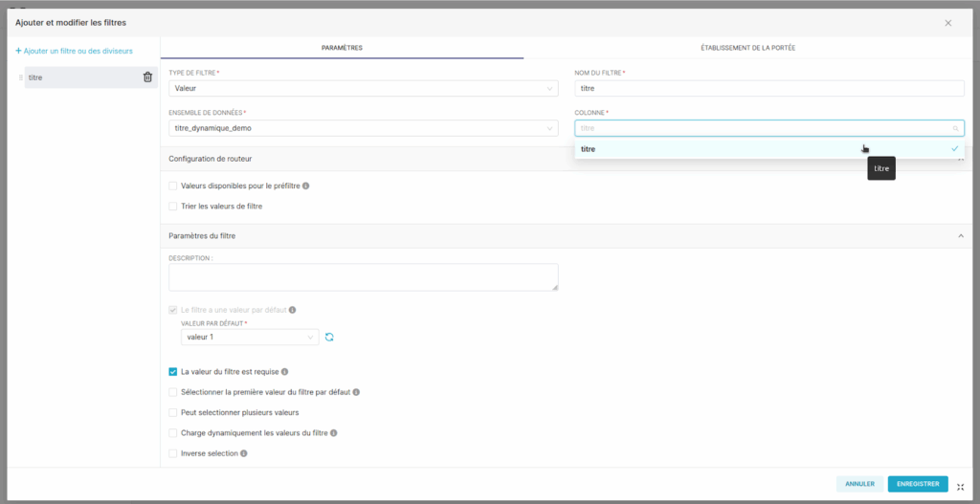Click info icon beside Inverse selection
Viewport: 980px width, 504px height.
click(x=244, y=453)
